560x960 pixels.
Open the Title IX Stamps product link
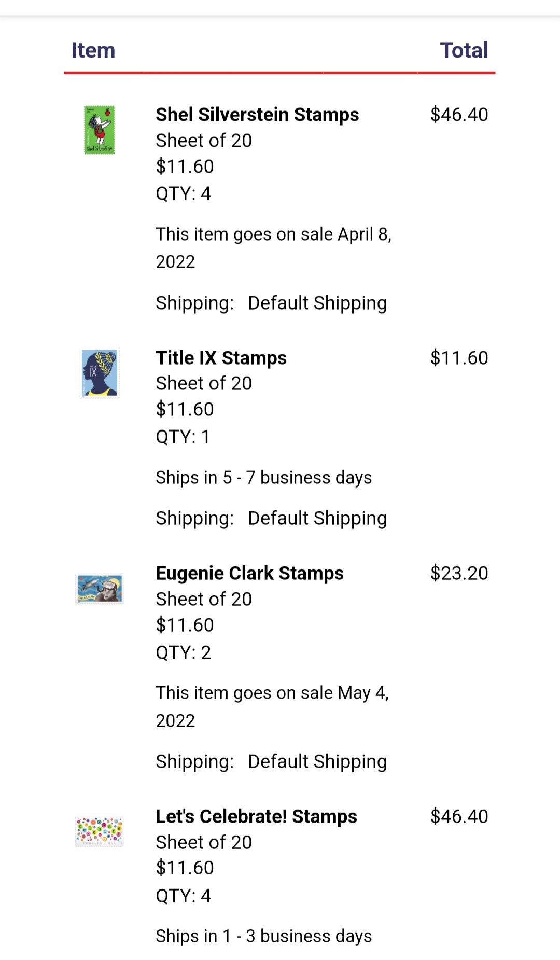coord(221,358)
